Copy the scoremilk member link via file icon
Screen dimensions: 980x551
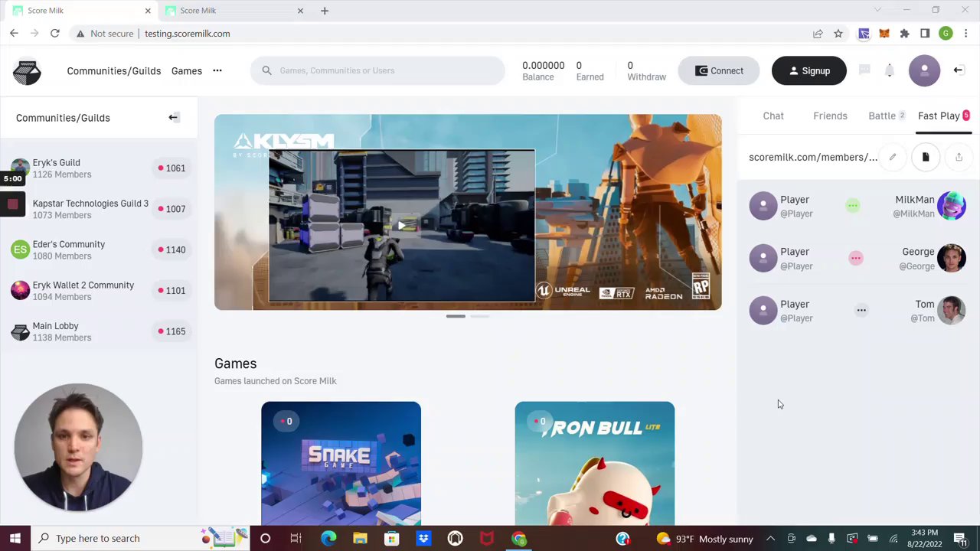point(926,157)
